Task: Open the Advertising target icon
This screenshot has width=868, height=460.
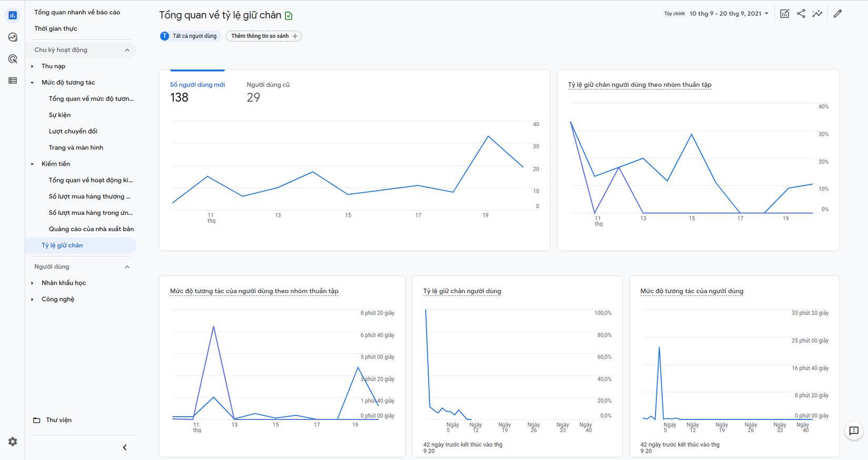Action: click(x=13, y=59)
